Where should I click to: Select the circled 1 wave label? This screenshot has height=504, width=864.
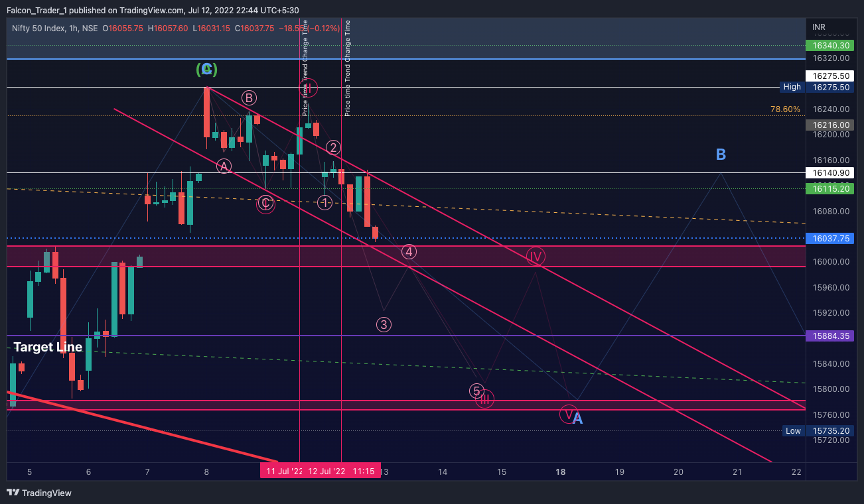point(324,202)
